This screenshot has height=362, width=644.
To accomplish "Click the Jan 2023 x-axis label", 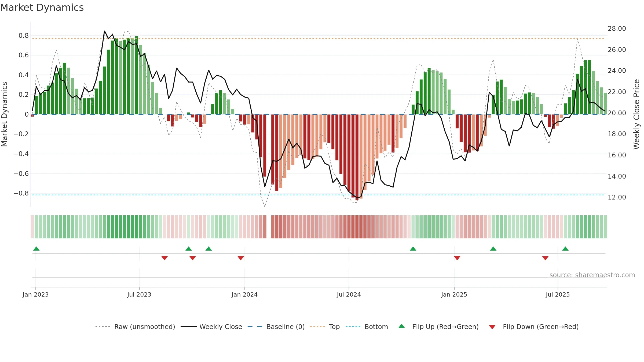I will 36,294.
